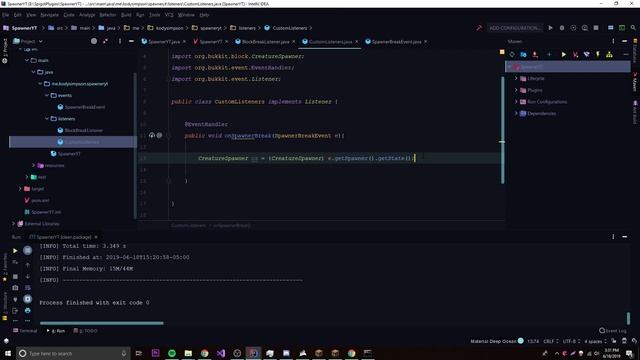Click the Stop square icon in top toolbar

596,28
